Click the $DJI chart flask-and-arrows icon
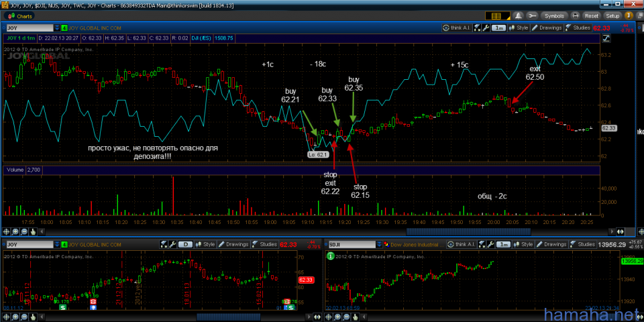 point(482,244)
